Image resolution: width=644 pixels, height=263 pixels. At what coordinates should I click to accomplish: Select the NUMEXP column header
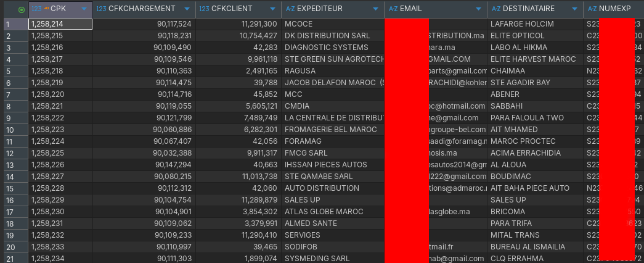click(x=614, y=9)
